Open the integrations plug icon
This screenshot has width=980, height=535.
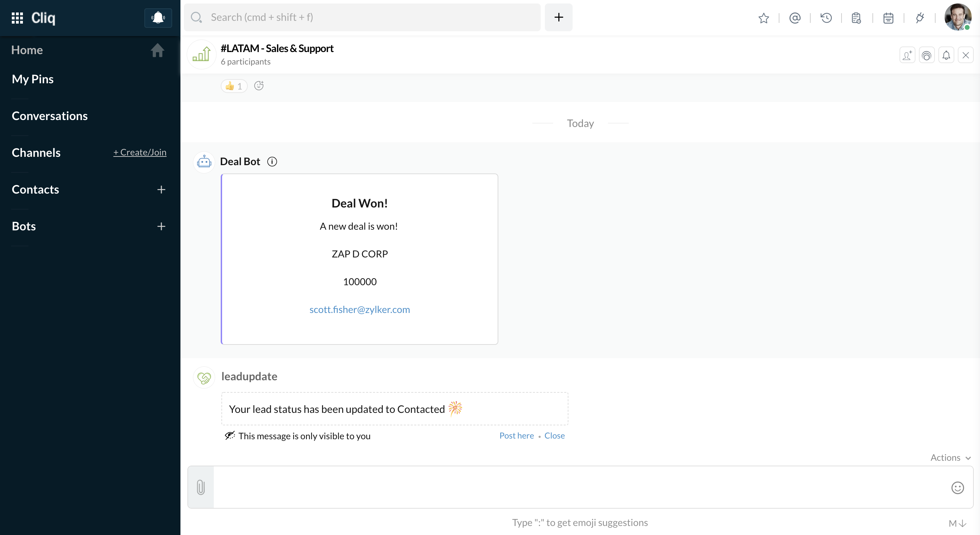point(920,18)
